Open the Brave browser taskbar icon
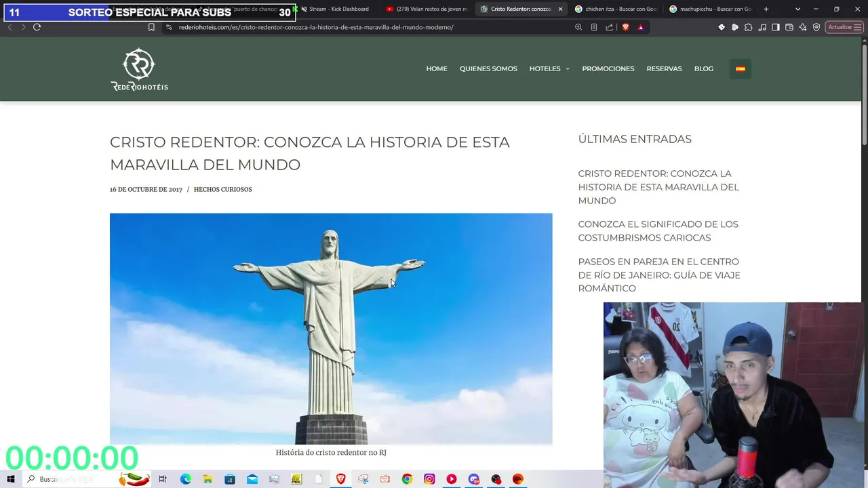 pyautogui.click(x=340, y=479)
